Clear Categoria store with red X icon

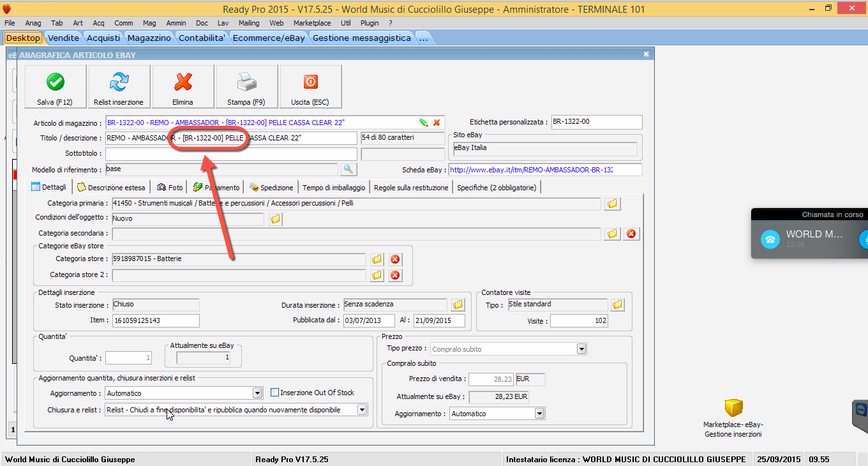point(395,259)
